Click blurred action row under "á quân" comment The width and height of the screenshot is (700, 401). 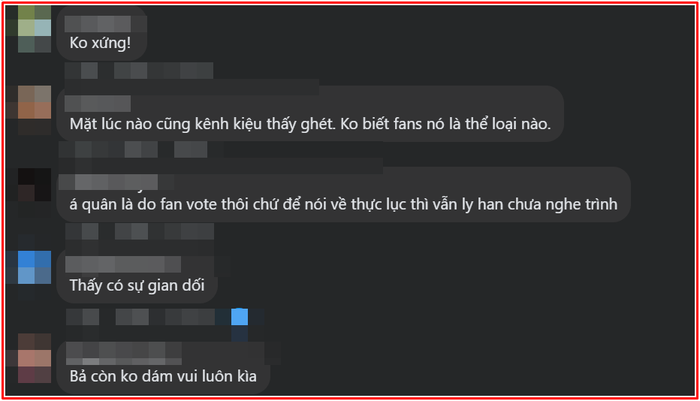140,232
